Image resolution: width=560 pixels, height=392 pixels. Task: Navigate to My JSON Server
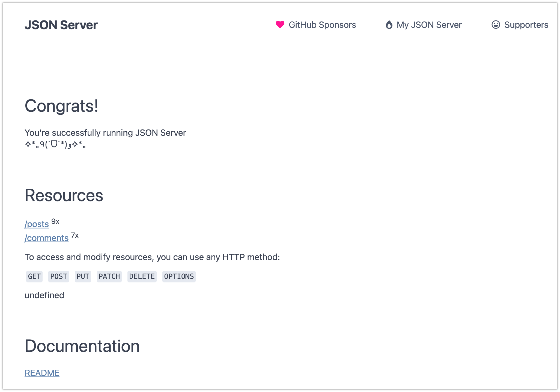pos(429,25)
